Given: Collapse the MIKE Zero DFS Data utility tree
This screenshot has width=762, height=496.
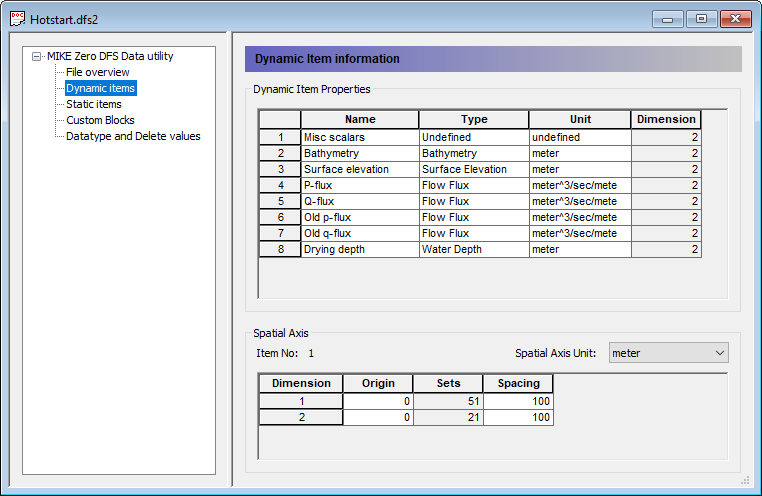Looking at the screenshot, I should [x=37, y=57].
